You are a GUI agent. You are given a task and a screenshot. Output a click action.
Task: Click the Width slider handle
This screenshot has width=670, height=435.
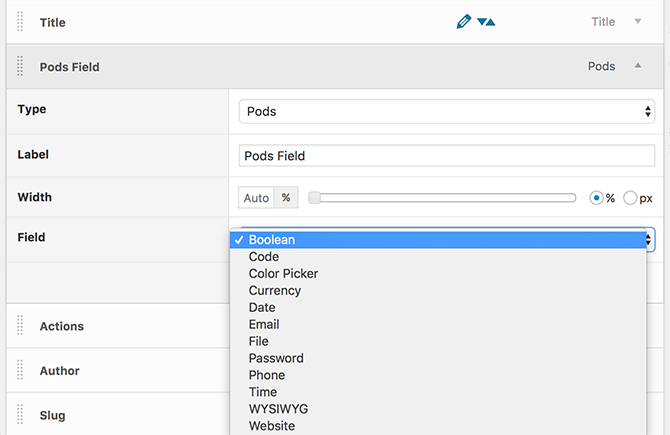click(x=315, y=198)
